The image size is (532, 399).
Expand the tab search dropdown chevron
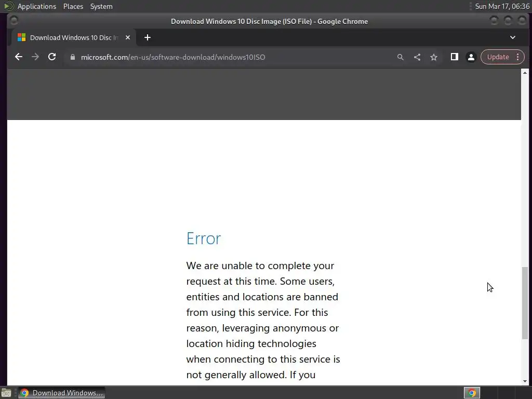click(x=513, y=37)
